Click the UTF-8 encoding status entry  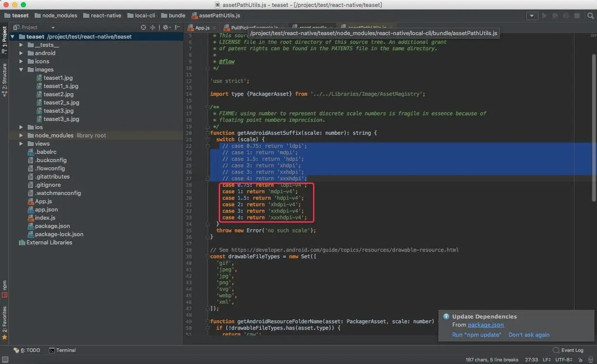[x=564, y=360]
